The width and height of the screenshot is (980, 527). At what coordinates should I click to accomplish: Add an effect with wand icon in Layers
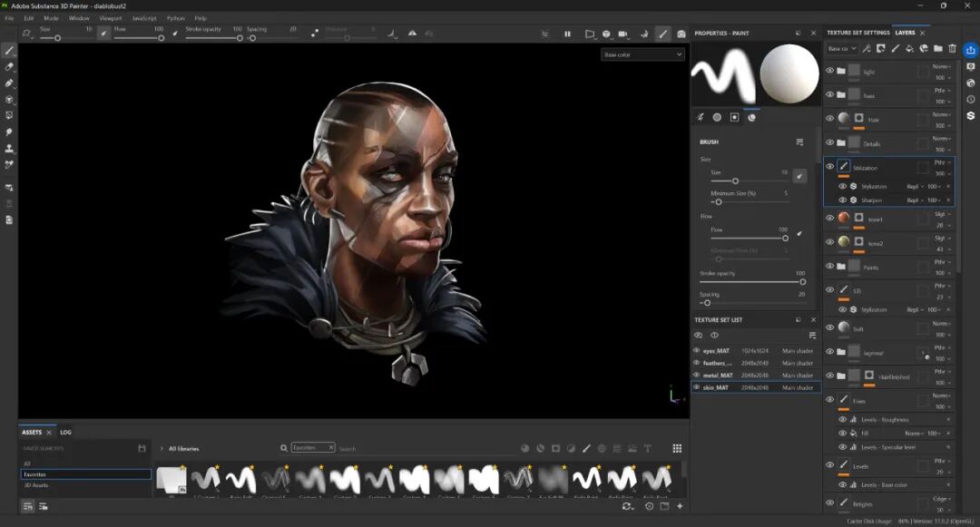(x=867, y=48)
